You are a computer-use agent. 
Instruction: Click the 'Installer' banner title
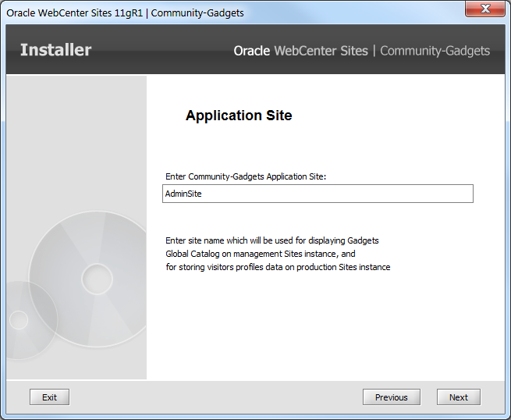pos(55,50)
